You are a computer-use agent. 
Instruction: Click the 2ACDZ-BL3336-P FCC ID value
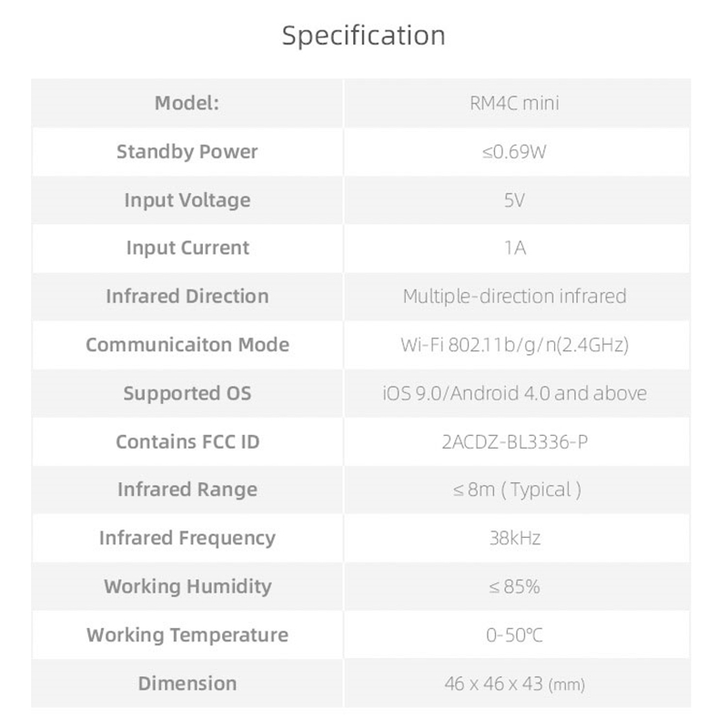pyautogui.click(x=514, y=442)
